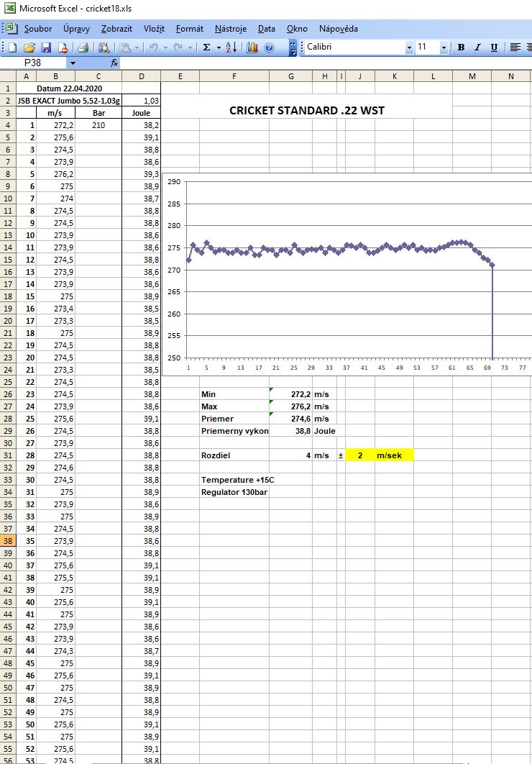Sort ascending with the A-Z icon

pos(231,47)
